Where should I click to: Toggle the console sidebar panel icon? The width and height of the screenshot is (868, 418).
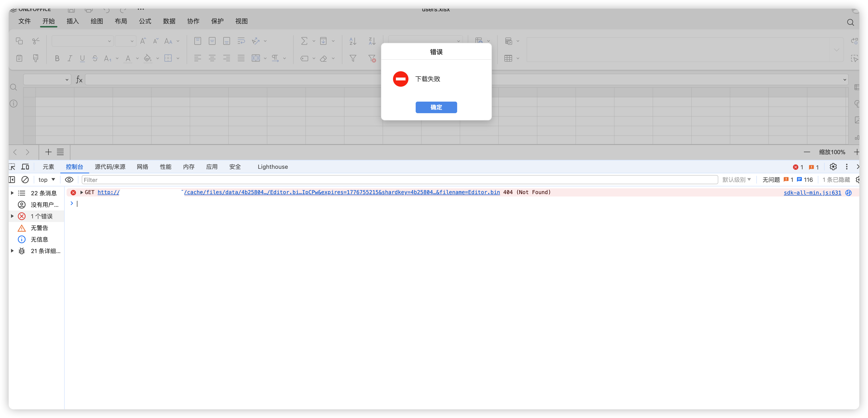(12, 180)
